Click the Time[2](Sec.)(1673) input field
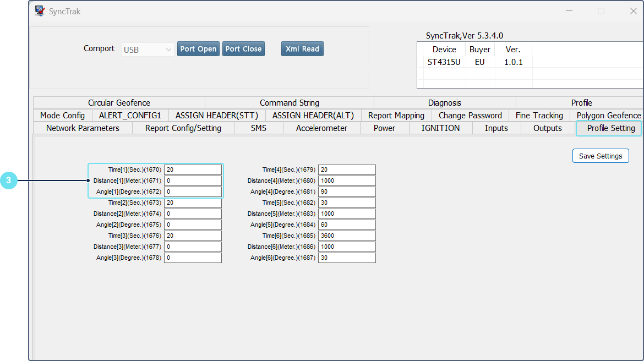 pyautogui.click(x=193, y=203)
